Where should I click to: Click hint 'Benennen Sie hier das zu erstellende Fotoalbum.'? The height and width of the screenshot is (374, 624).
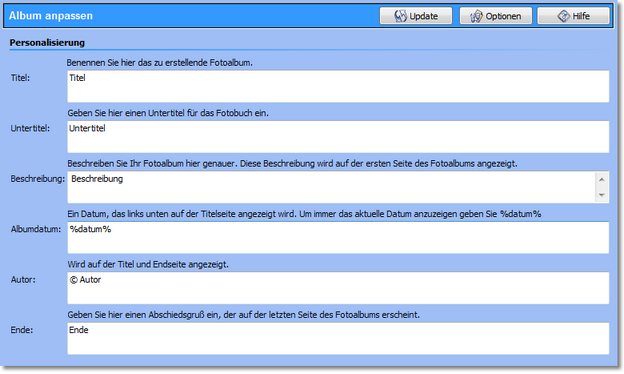click(160, 63)
